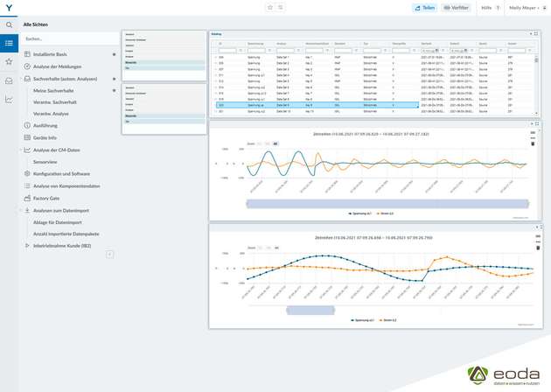Image resolution: width=551 pixels, height=392 pixels.
Task: Select the Data Set 1 table row
Action: coord(374,57)
